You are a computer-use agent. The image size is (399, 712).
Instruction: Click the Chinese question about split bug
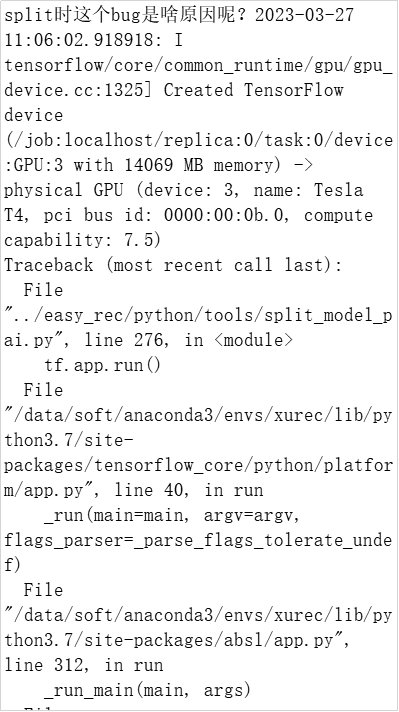(x=125, y=15)
